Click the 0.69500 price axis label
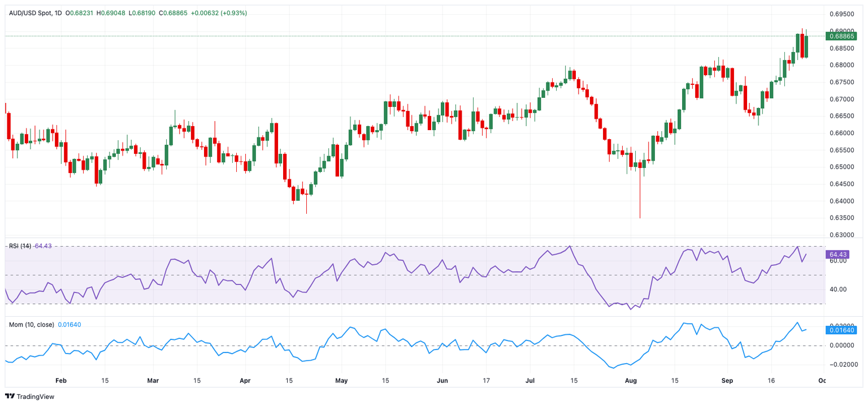The width and height of the screenshot is (868, 405). [841, 14]
